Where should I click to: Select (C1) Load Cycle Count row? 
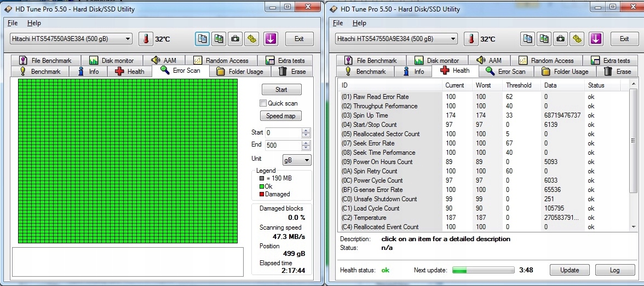[x=484, y=208]
